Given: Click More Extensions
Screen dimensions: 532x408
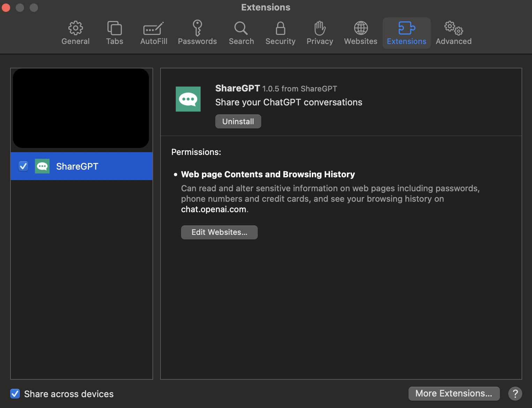Looking at the screenshot, I should click(454, 393).
